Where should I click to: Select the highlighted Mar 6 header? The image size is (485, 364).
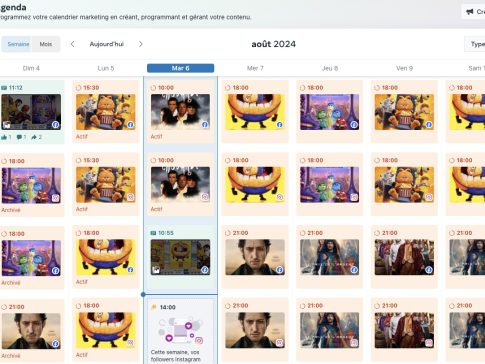[180, 68]
